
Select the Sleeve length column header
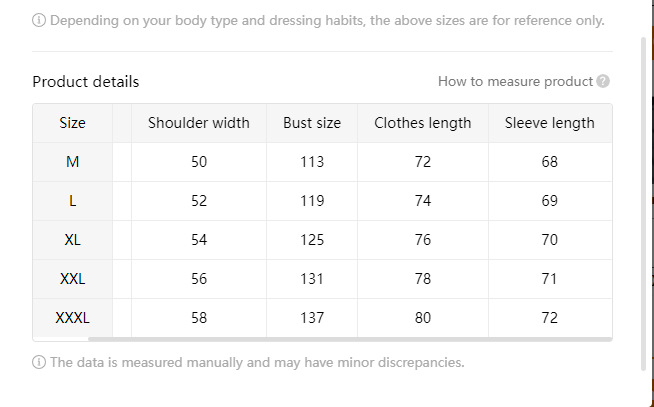[549, 123]
